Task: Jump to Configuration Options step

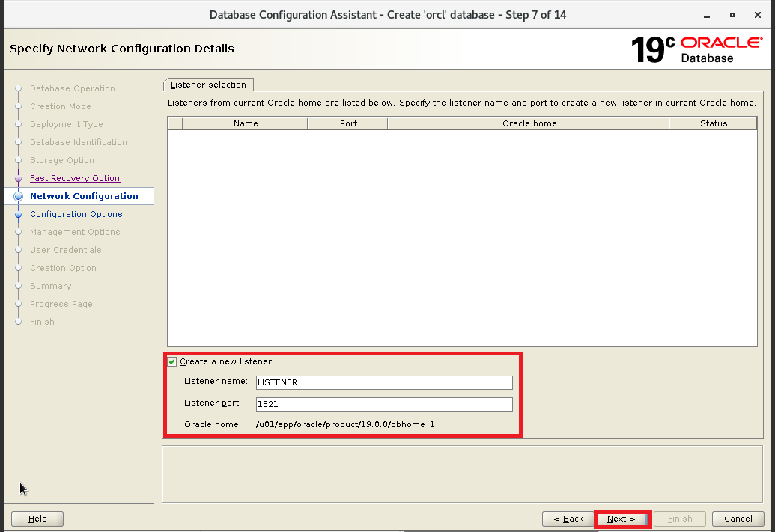Action: tap(76, 215)
